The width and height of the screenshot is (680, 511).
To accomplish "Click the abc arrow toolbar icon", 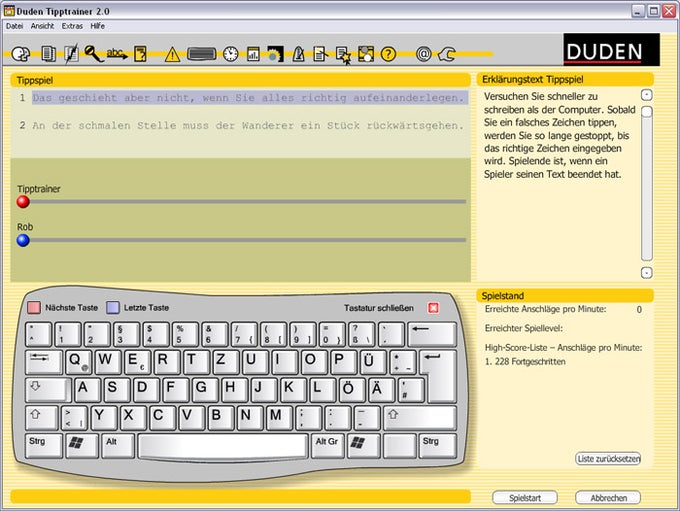I will click(117, 54).
